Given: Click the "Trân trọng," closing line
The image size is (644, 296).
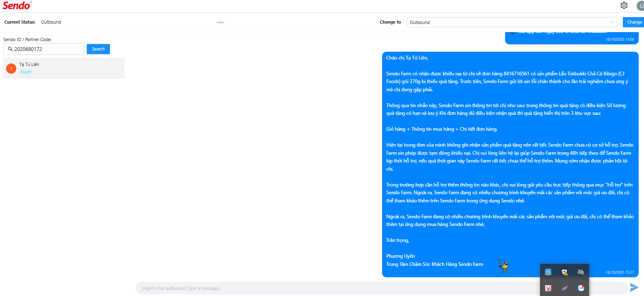Looking at the screenshot, I should click(x=398, y=240).
